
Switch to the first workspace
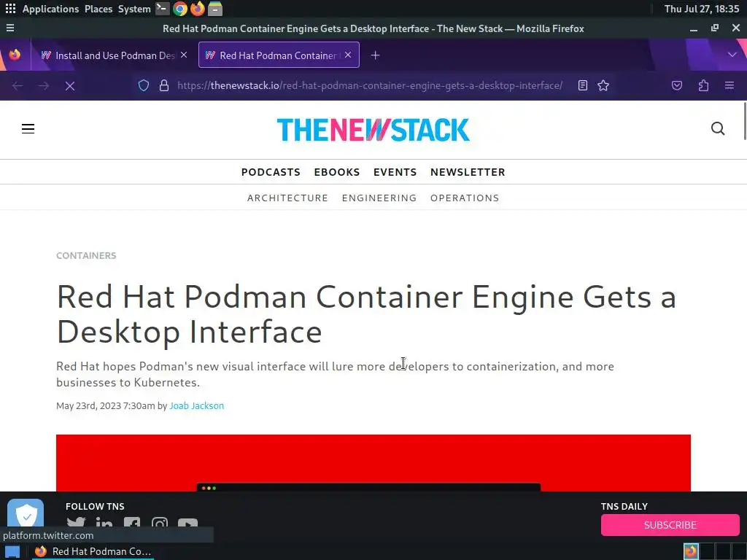[691, 551]
